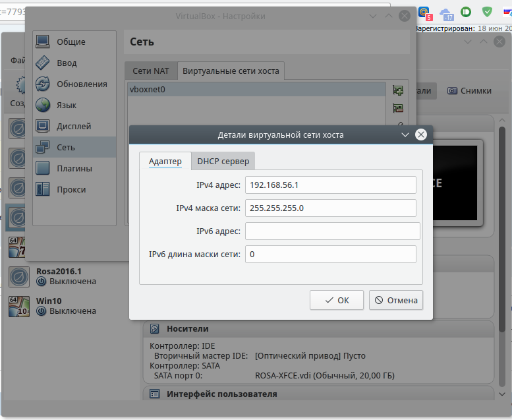
Task: Open the Mail.ru extension with badge 5
Action: [x=426, y=13]
